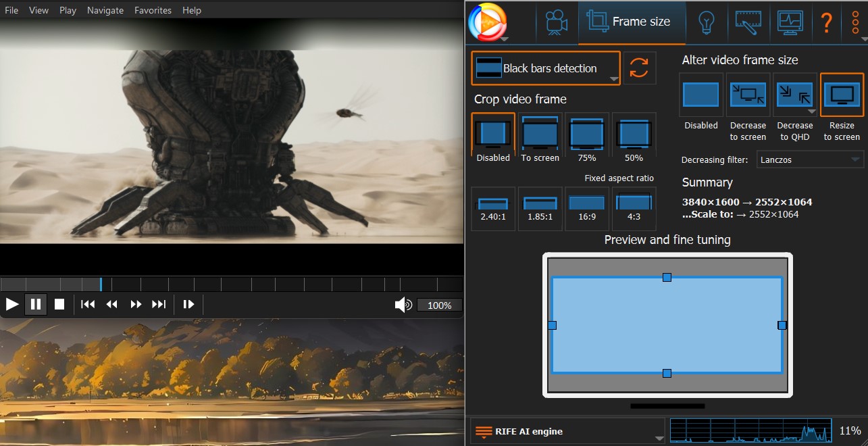Click the video camera profile icon
The height and width of the screenshot is (446, 868).
(557, 22)
